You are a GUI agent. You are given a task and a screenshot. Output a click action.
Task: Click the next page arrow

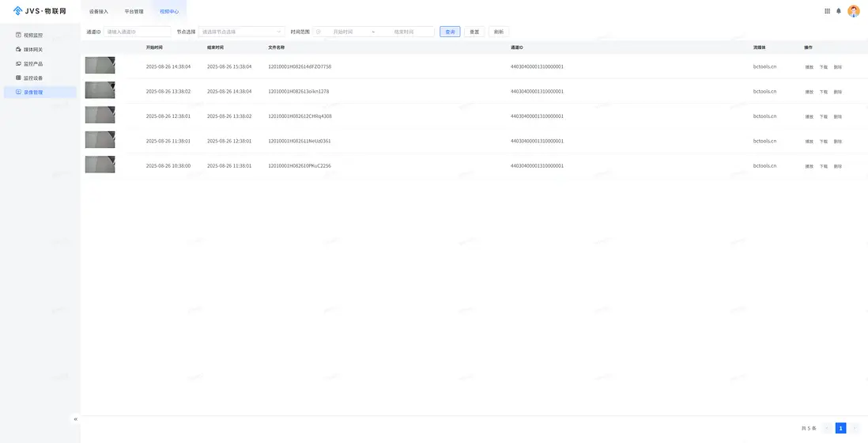pos(854,428)
